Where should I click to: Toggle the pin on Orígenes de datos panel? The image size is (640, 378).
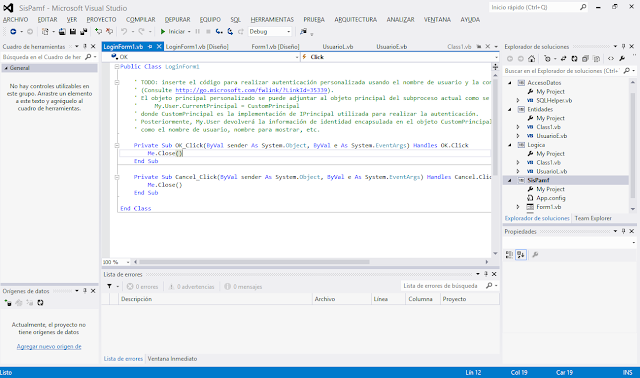(x=85, y=291)
